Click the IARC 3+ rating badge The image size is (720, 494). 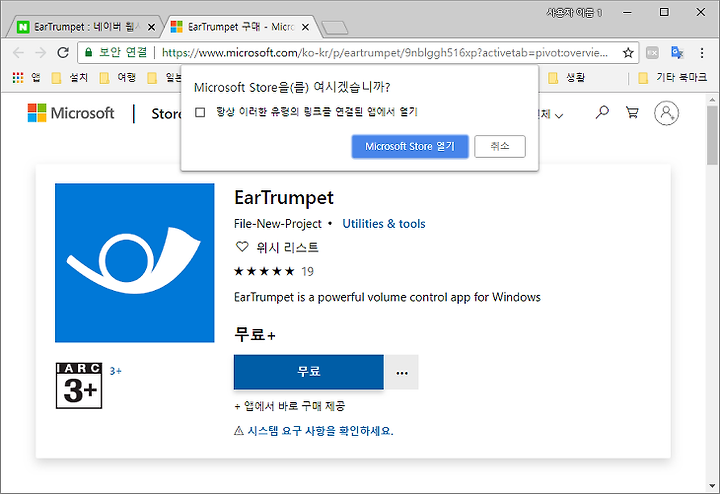(x=79, y=385)
